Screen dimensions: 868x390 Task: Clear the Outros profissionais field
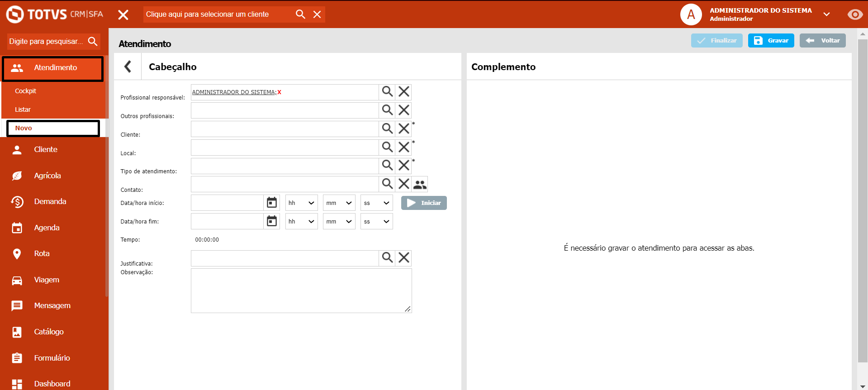[403, 110]
